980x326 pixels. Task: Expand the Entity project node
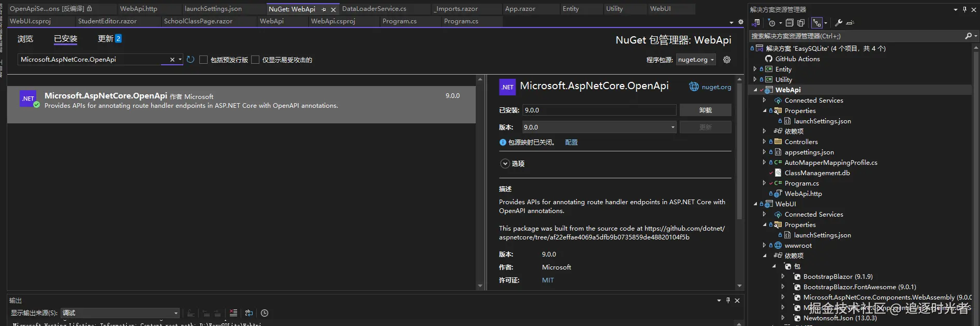755,69
